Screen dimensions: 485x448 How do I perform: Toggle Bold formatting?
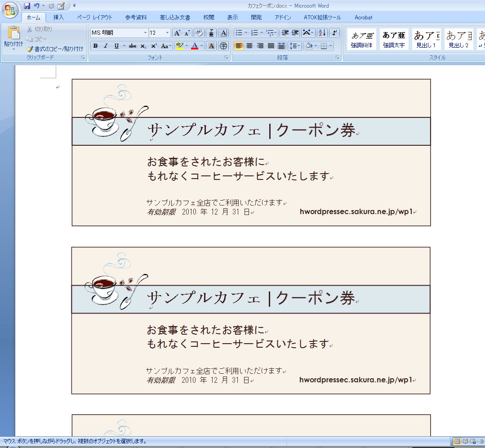95,46
